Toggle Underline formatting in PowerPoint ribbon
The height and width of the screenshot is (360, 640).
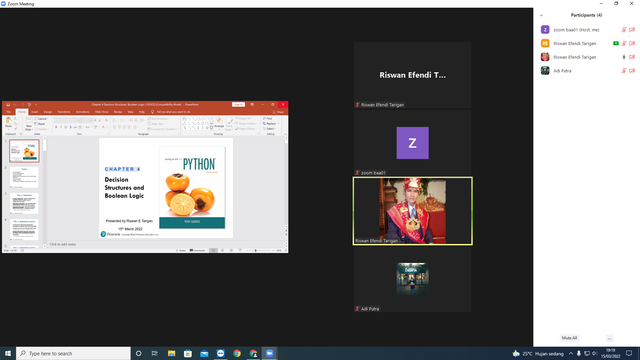point(65,127)
